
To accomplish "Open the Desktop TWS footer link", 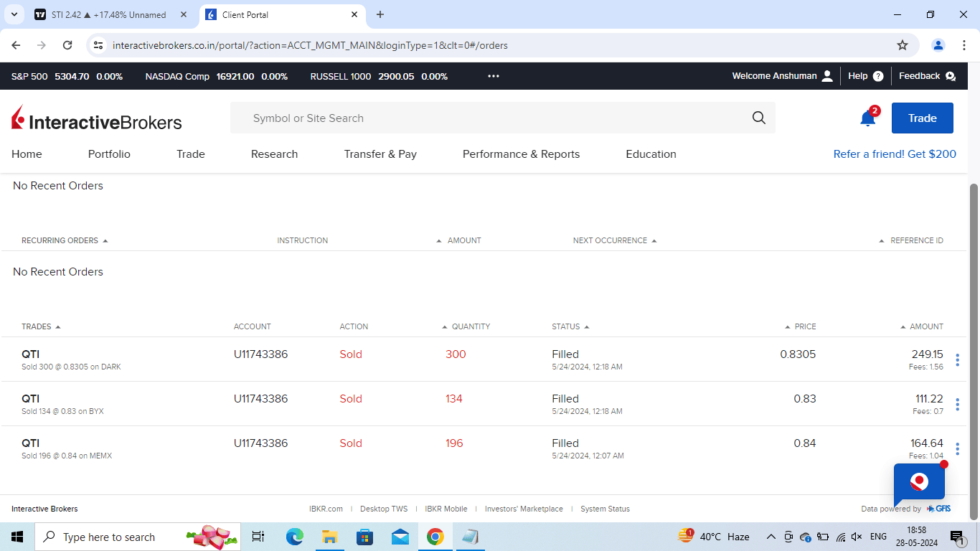I will tap(384, 509).
